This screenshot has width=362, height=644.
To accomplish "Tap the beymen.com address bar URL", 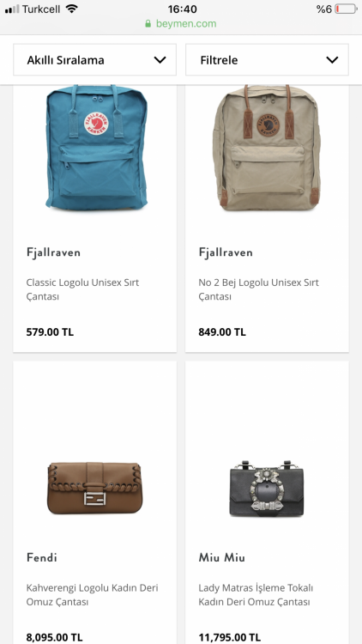I will tap(186, 24).
